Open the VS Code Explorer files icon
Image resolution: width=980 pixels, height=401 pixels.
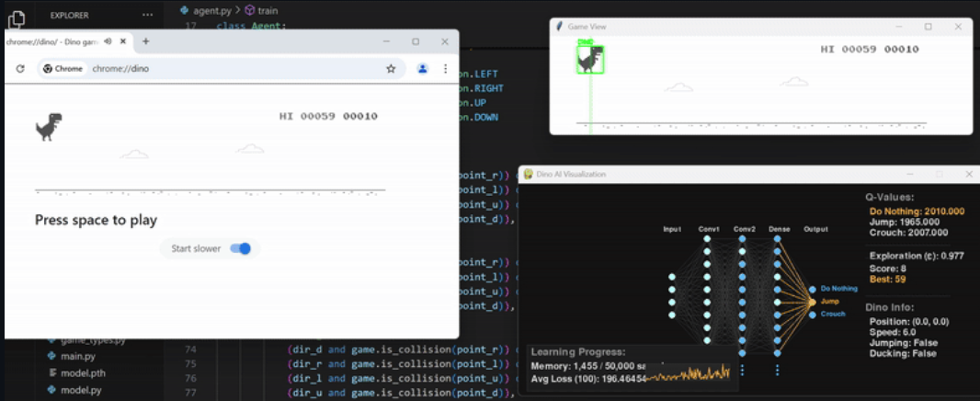(17, 19)
